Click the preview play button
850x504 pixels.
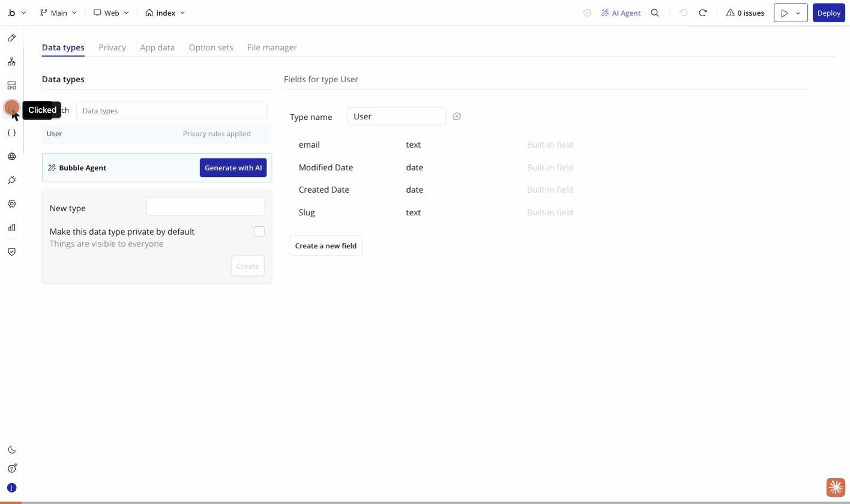(x=784, y=13)
